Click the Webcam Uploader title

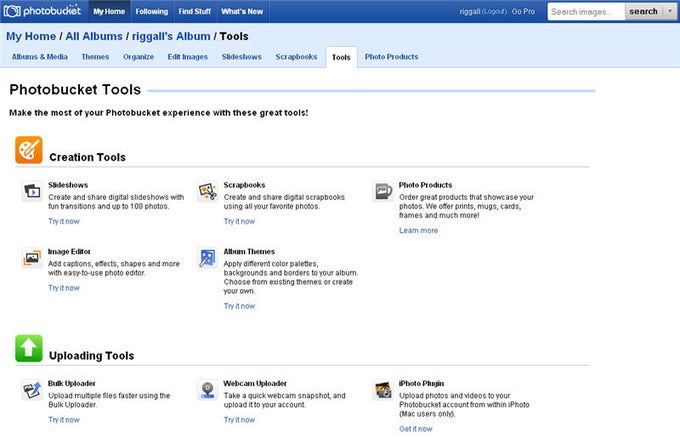click(x=255, y=383)
